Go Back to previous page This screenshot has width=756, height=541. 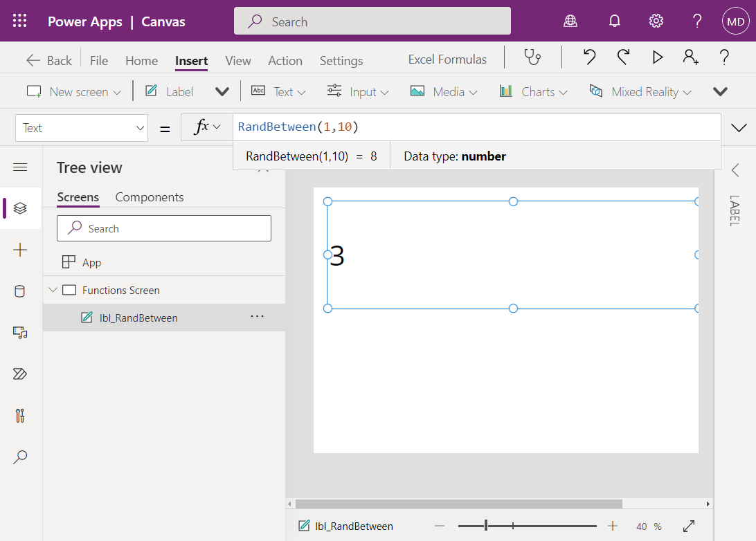point(48,61)
